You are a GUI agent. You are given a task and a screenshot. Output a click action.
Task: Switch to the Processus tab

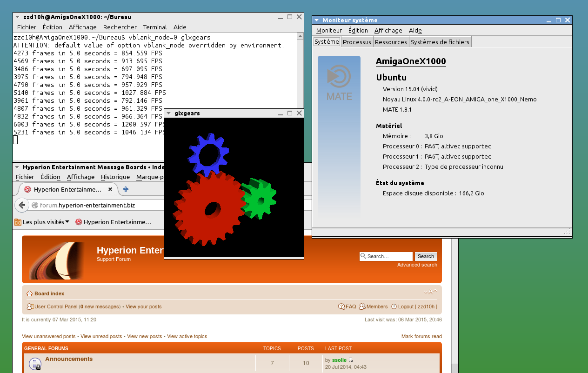[357, 42]
